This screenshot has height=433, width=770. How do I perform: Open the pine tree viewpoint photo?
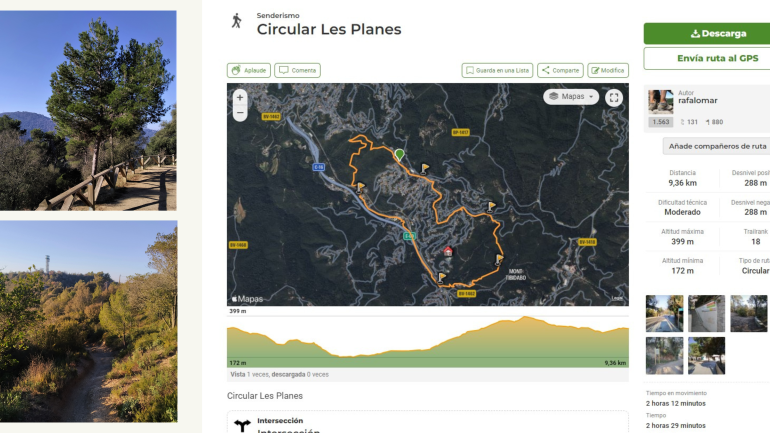point(88,110)
